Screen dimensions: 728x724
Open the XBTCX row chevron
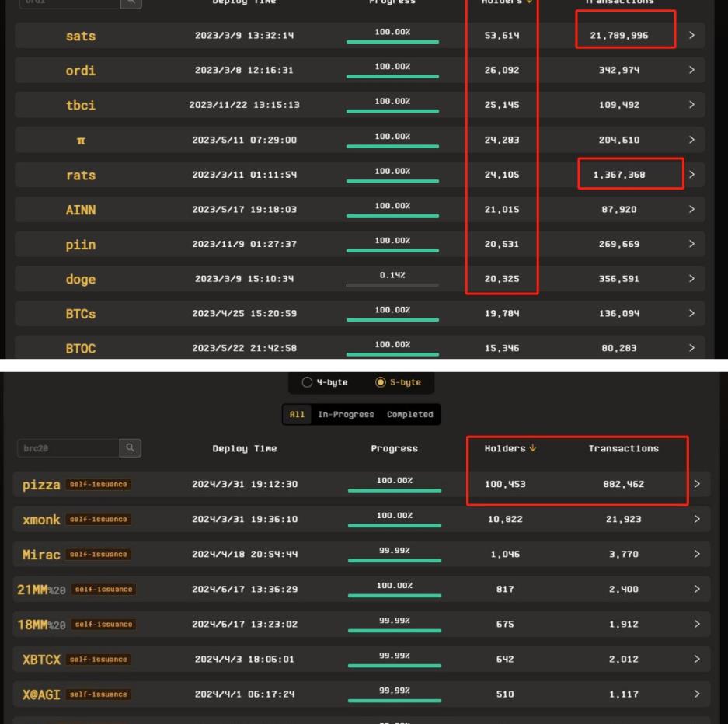coord(697,659)
